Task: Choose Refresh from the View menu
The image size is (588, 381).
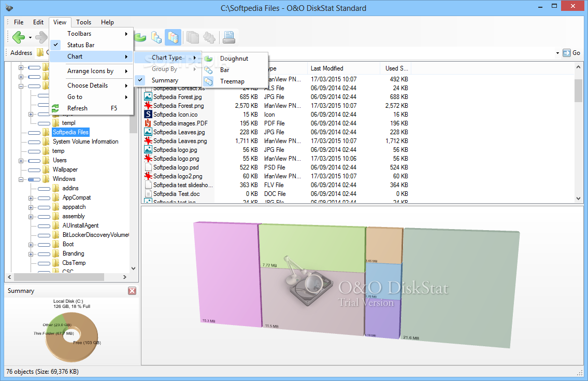Action: 92,108
